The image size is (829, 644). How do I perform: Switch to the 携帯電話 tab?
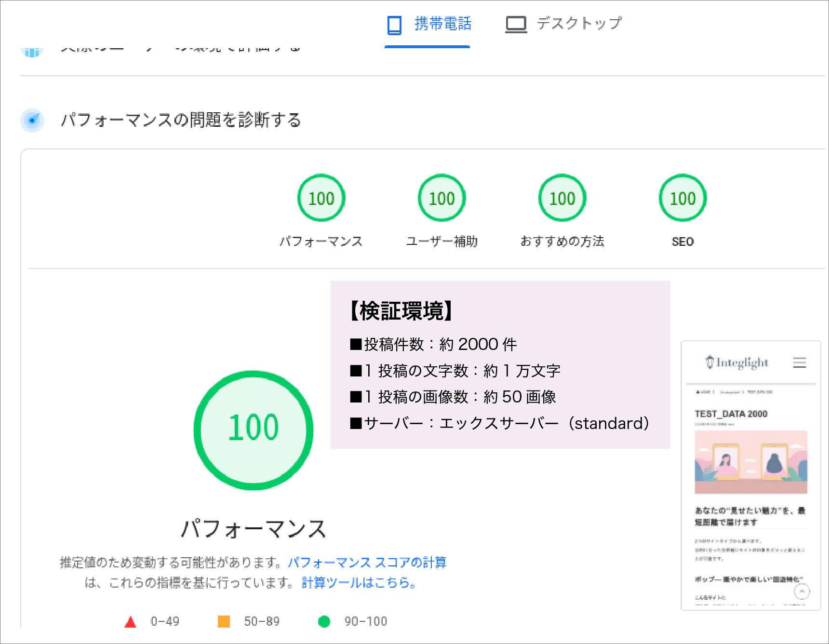(442, 24)
